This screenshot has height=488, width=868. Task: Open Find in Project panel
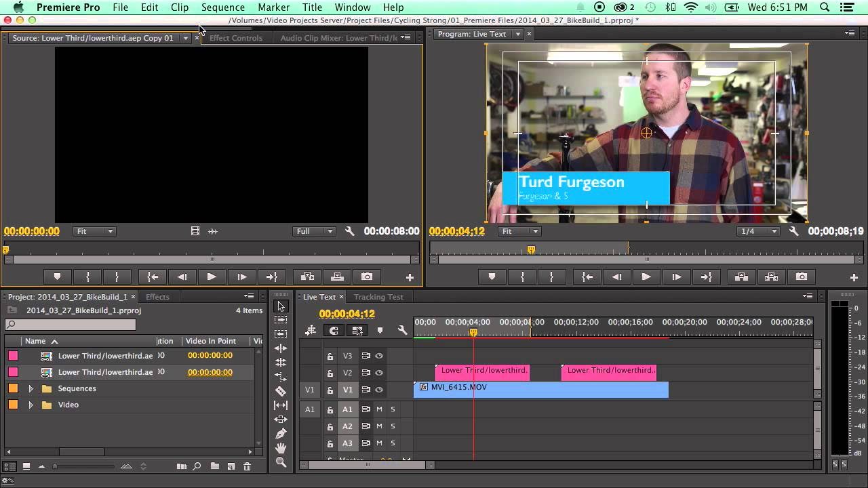pos(197,466)
